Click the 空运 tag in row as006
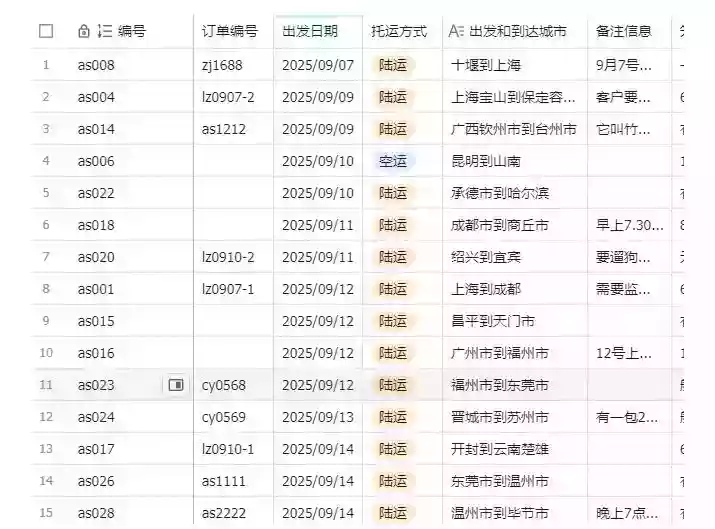 pyautogui.click(x=393, y=161)
